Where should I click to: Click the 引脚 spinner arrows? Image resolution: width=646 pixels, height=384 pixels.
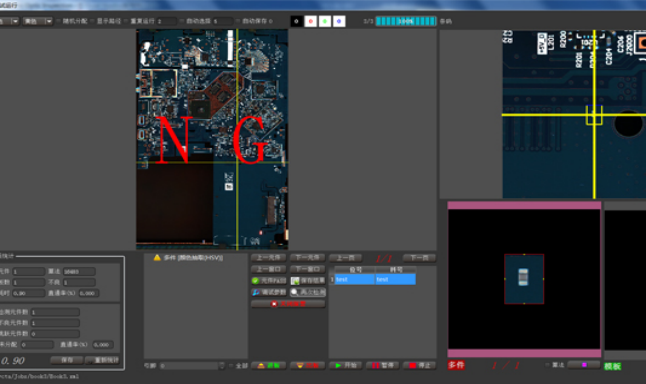222,365
